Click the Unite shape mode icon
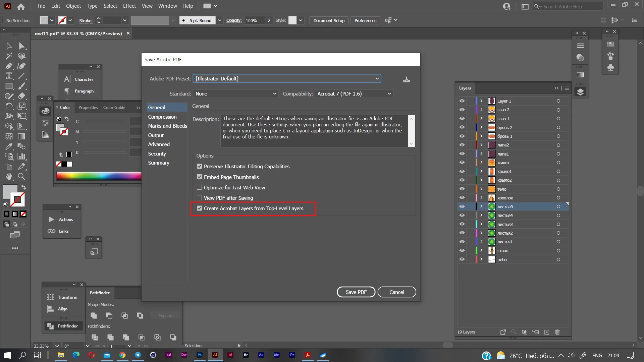 click(94, 316)
